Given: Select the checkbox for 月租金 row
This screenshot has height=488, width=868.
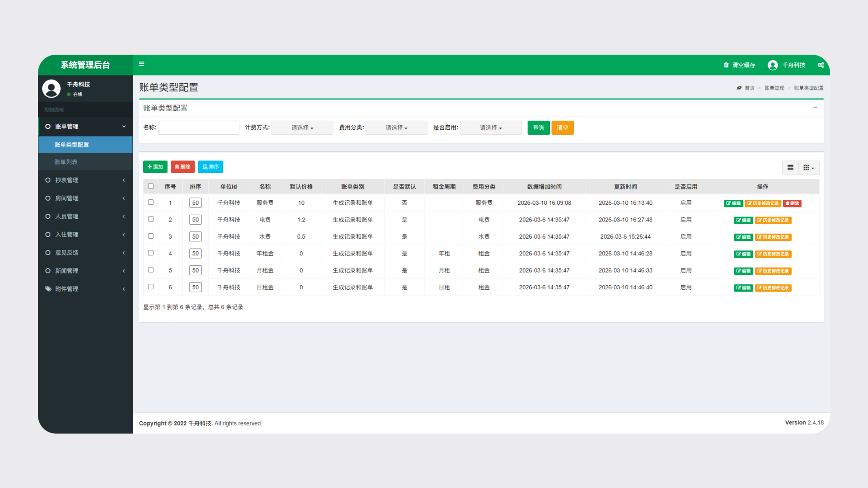Looking at the screenshot, I should pyautogui.click(x=151, y=270).
